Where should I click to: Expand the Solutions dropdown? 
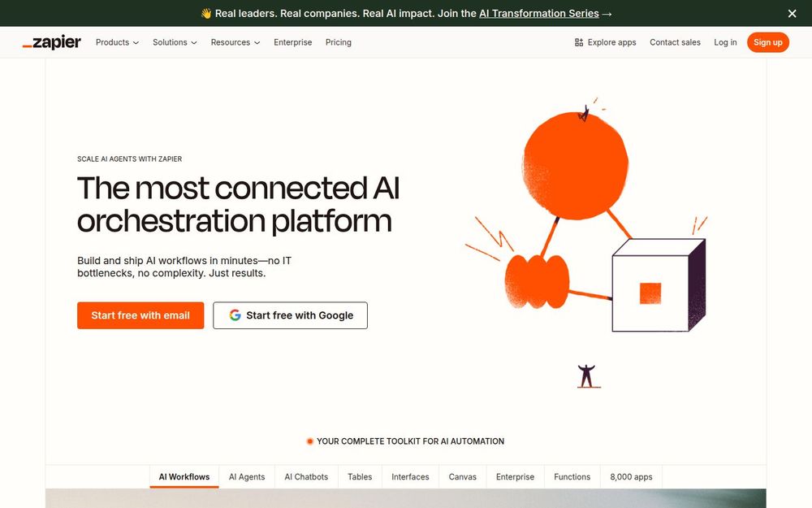(x=174, y=41)
